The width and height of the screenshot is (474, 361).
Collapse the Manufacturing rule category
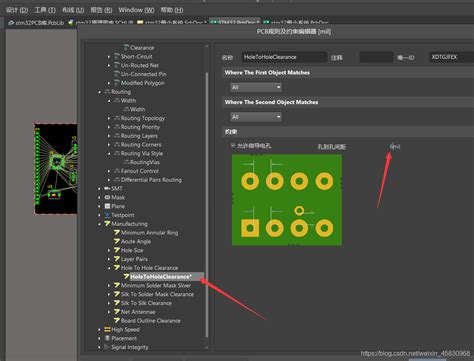tap(99, 224)
